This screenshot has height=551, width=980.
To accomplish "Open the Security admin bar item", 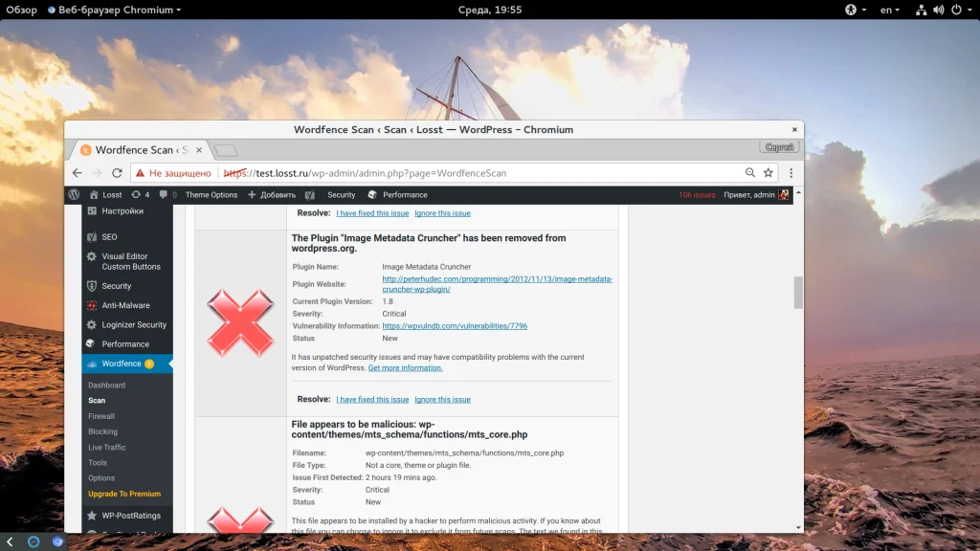I will [x=342, y=195].
